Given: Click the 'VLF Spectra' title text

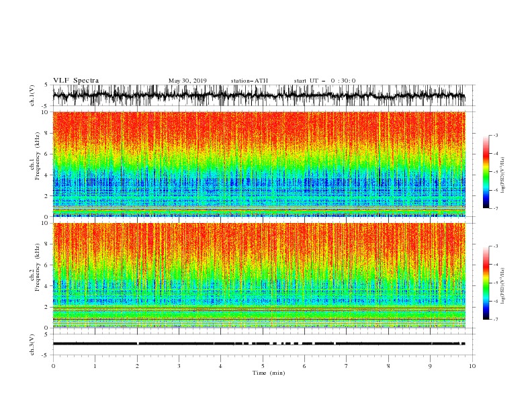Looking at the screenshot, I should coord(76,81).
